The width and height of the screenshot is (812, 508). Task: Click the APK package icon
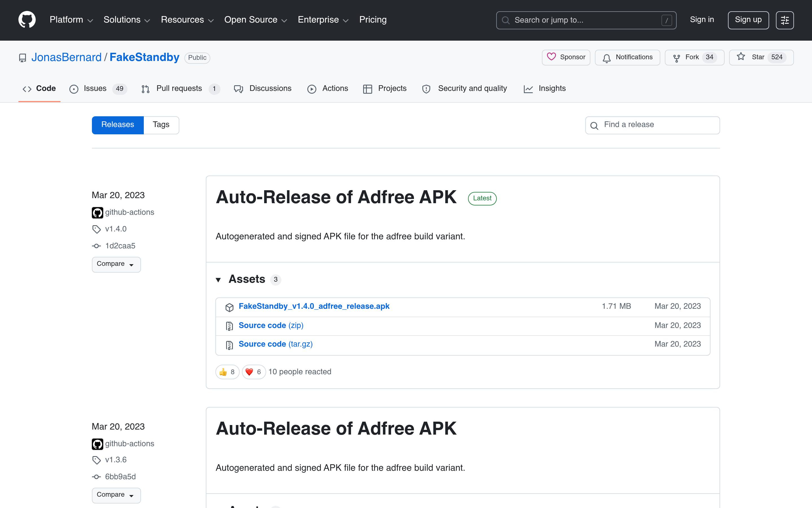click(x=230, y=307)
